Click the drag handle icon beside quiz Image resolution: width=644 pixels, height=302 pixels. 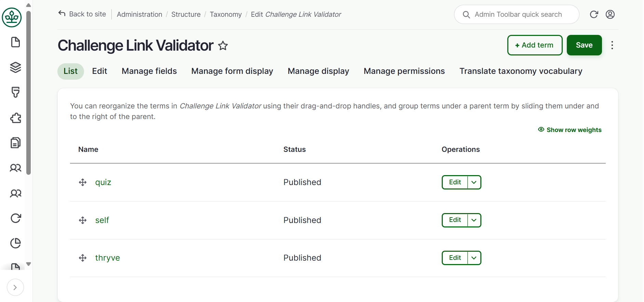point(83,182)
